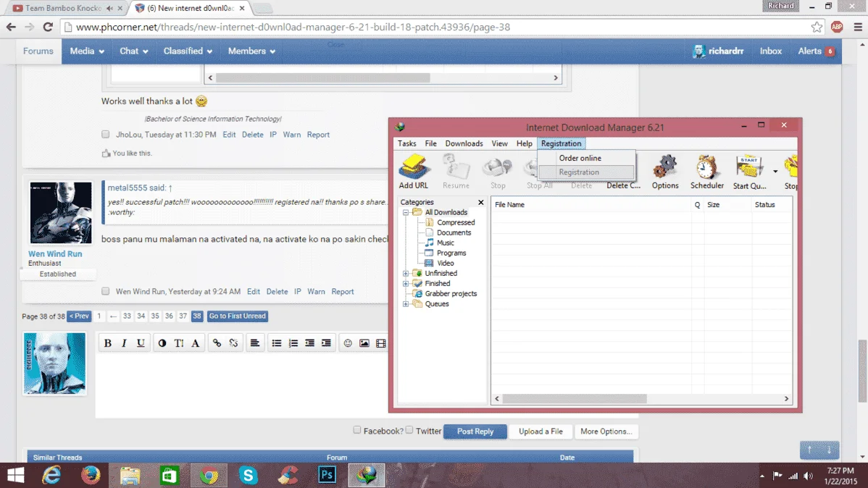The image size is (868, 488).
Task: Open Photoshop from the taskbar
Action: click(327, 475)
